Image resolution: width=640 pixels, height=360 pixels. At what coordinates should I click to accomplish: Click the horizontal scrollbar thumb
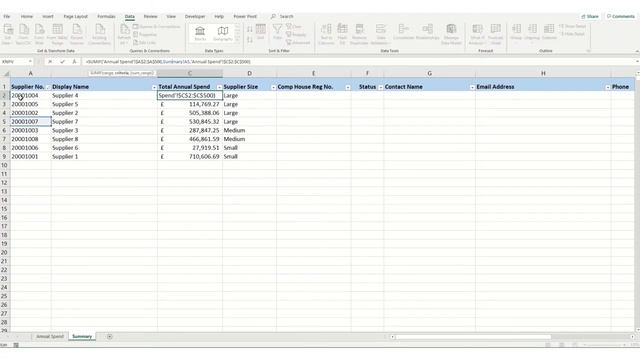coord(473,337)
